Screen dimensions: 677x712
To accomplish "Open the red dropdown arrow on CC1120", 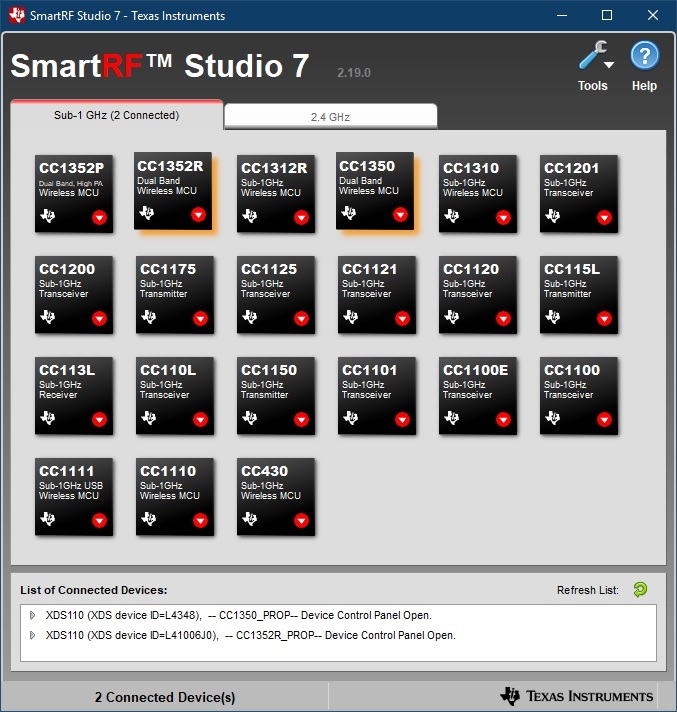I will pos(503,318).
